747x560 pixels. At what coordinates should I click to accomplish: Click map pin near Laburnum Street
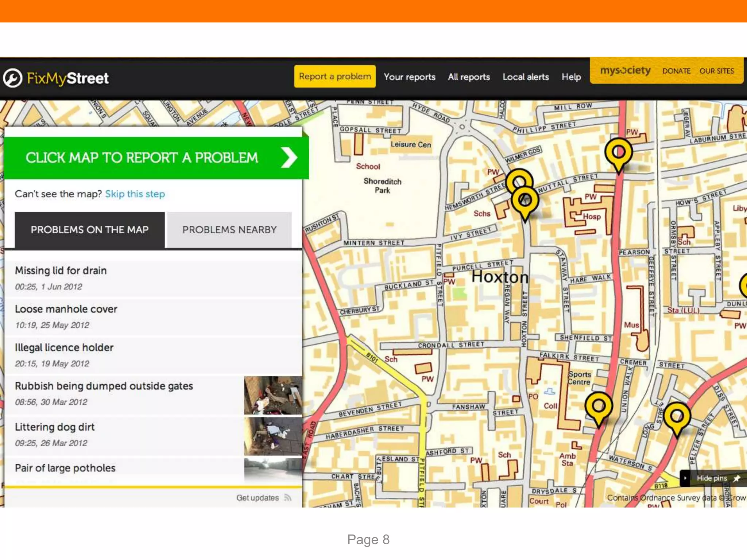[618, 152]
